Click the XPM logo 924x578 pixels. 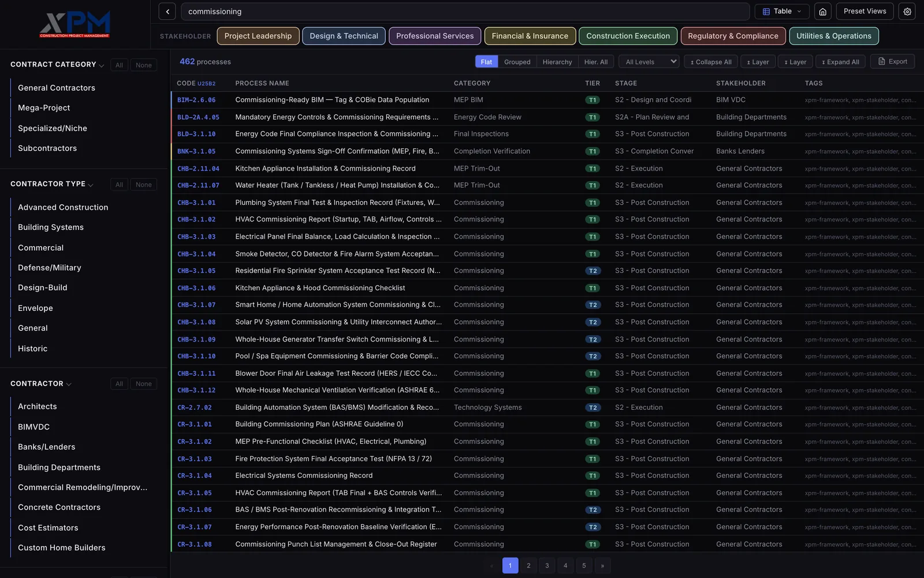[75, 24]
